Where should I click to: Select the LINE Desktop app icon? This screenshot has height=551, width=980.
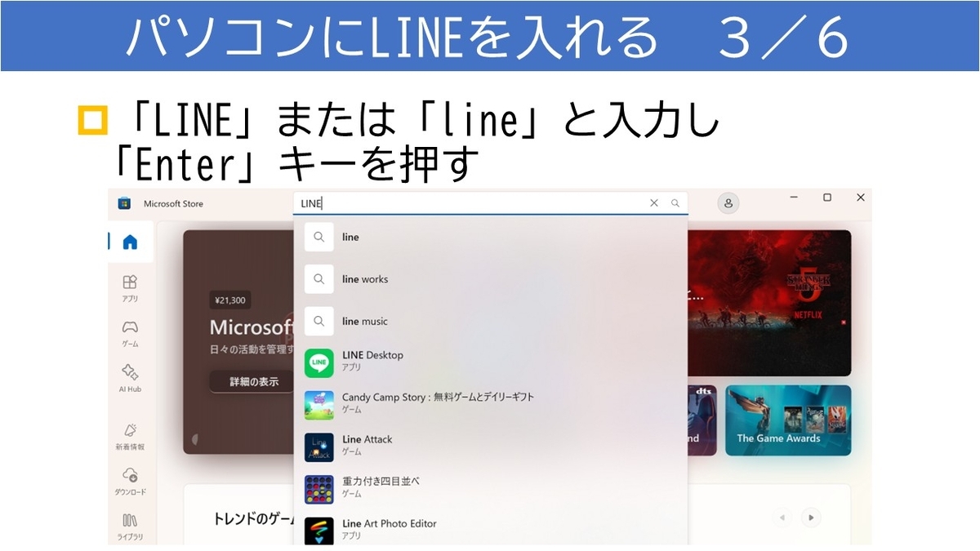click(319, 363)
